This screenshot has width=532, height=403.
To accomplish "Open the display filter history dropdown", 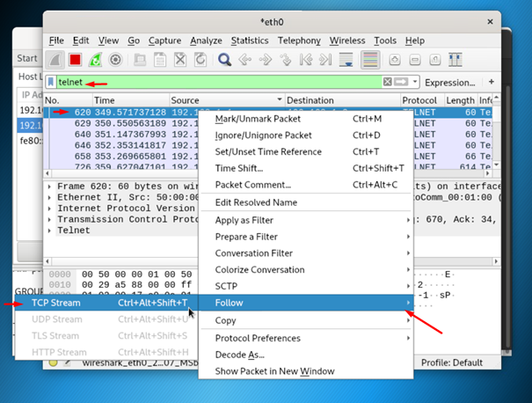I will [x=414, y=82].
